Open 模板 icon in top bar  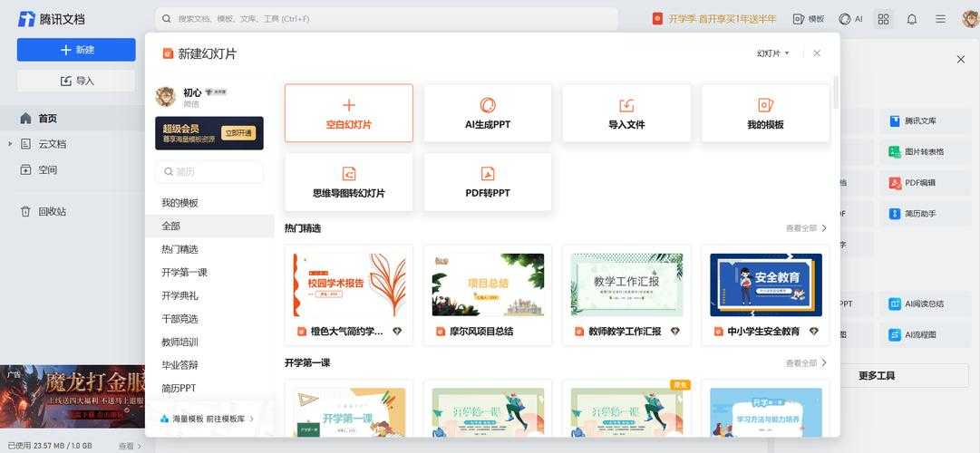(808, 19)
